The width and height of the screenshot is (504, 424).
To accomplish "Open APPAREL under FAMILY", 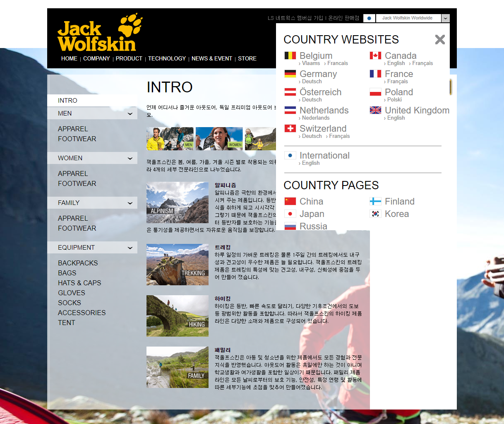I will (x=73, y=218).
